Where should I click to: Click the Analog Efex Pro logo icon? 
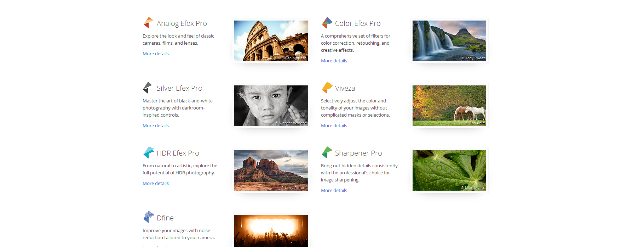tap(148, 23)
